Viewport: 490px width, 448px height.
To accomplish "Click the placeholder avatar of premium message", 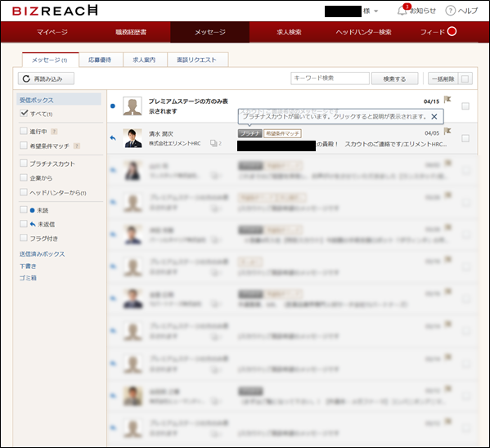I will tap(133, 106).
